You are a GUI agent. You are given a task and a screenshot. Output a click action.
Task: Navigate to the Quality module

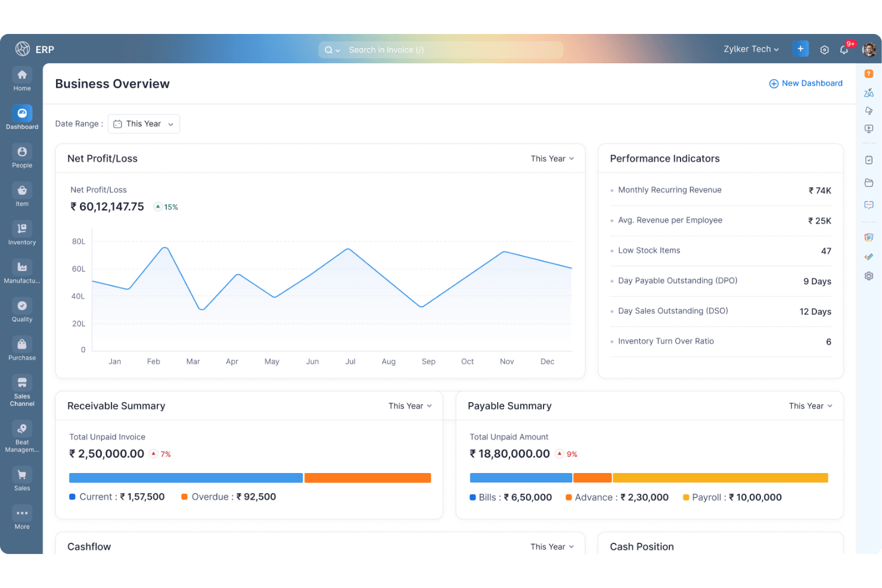tap(21, 309)
